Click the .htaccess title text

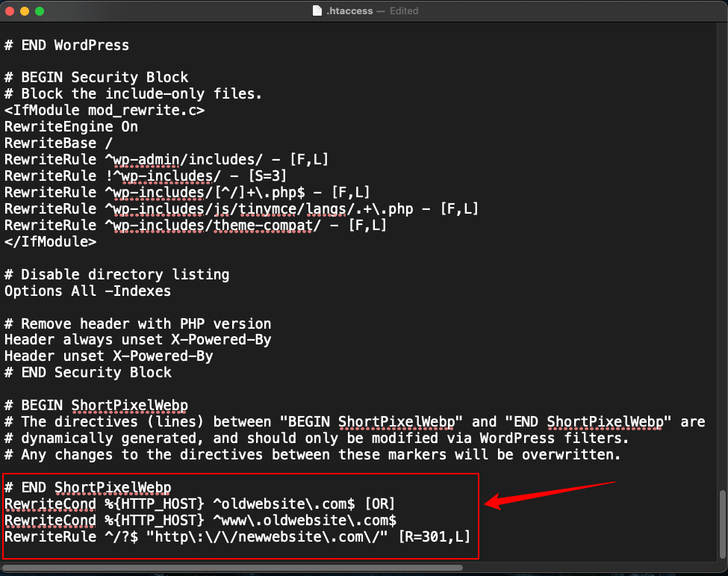(349, 10)
